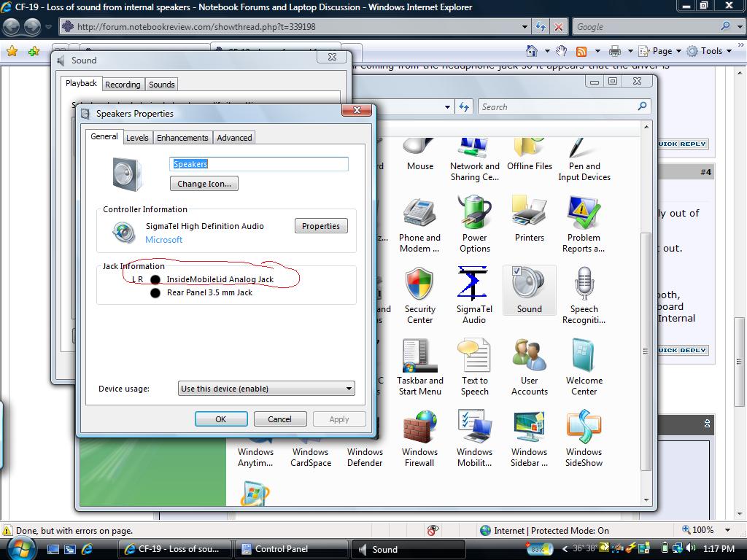Open Windows Sidebar Properties icon
The height and width of the screenshot is (560, 747).
[530, 438]
